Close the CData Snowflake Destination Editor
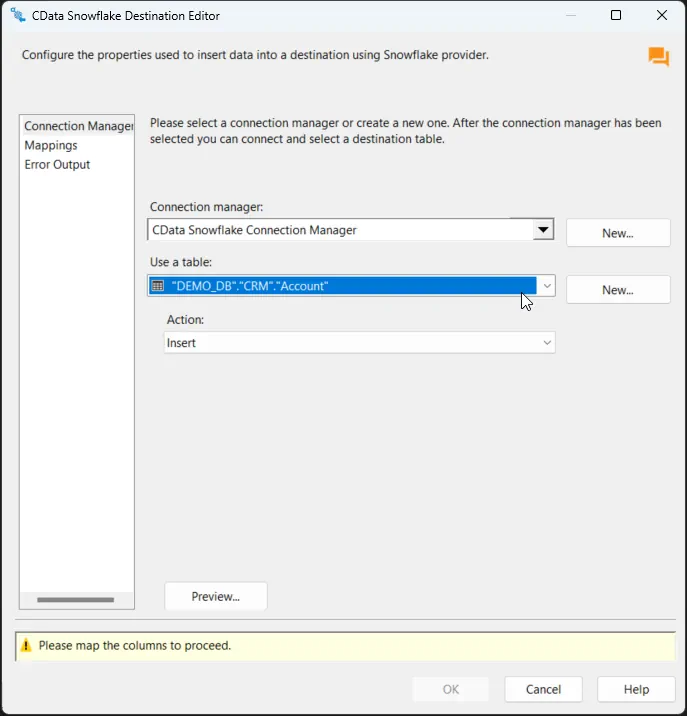The width and height of the screenshot is (687, 716). (x=661, y=16)
